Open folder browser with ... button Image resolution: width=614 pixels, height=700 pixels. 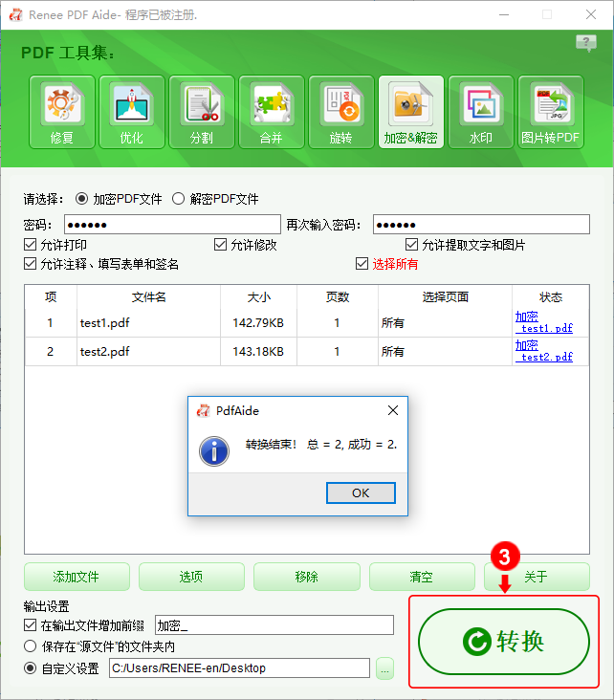[384, 668]
